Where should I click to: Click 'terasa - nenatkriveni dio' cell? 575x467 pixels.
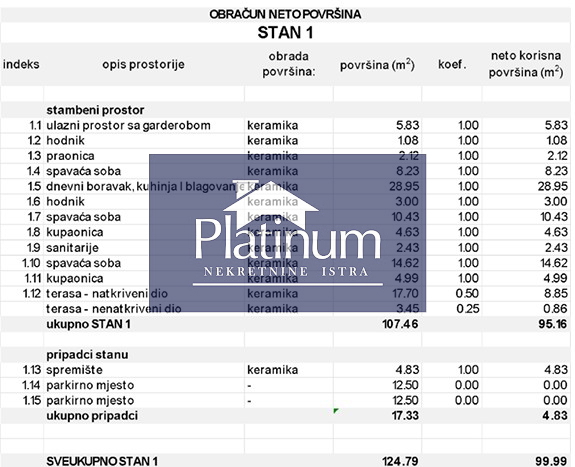(114, 309)
